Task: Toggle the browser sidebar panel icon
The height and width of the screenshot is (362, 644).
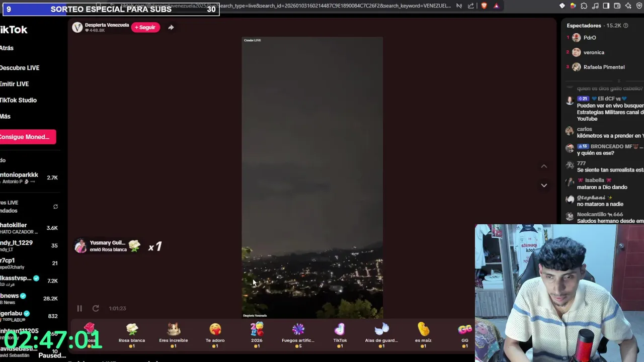Action: pyautogui.click(x=606, y=6)
